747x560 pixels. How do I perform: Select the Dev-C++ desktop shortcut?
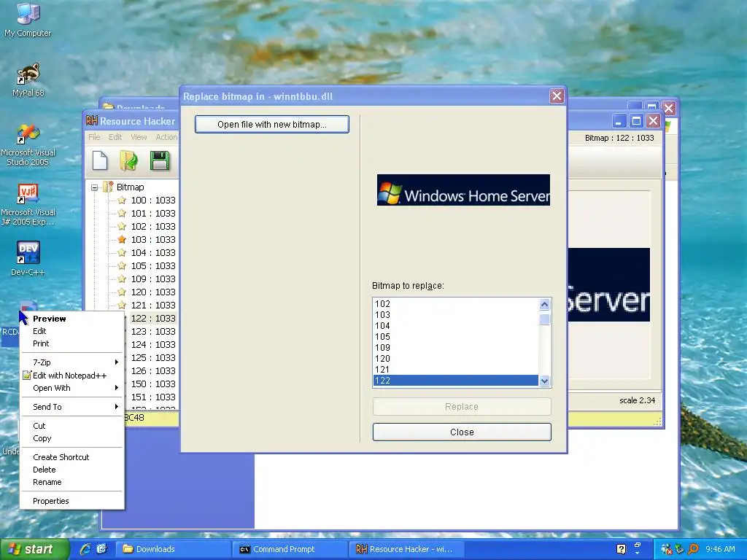click(x=28, y=259)
